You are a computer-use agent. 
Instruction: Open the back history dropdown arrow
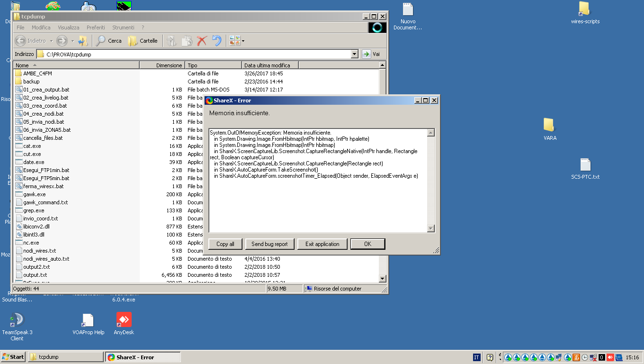tap(50, 41)
